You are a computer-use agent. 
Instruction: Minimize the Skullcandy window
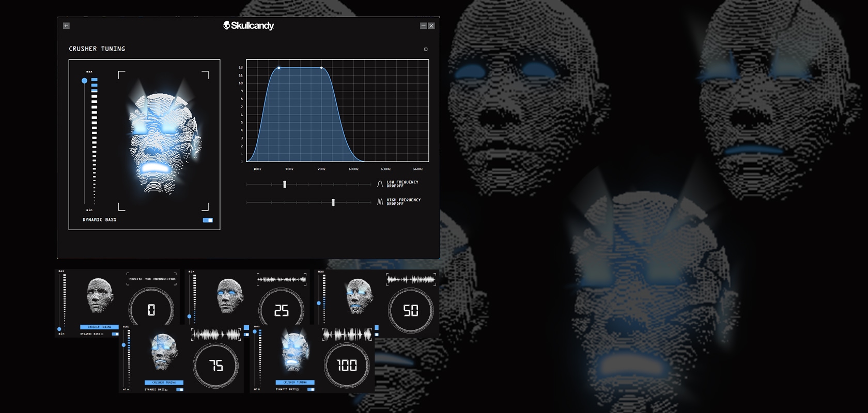click(423, 26)
